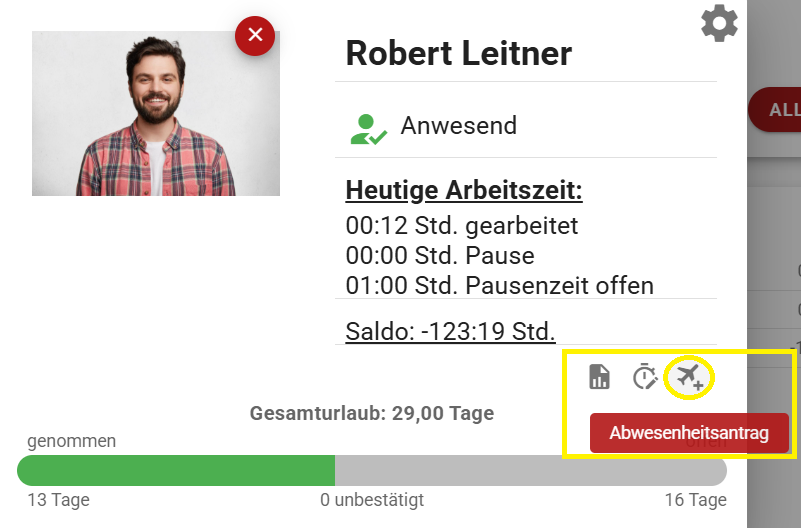The height and width of the screenshot is (528, 801).
Task: Click the stopwatch time-edit icon
Action: point(645,377)
